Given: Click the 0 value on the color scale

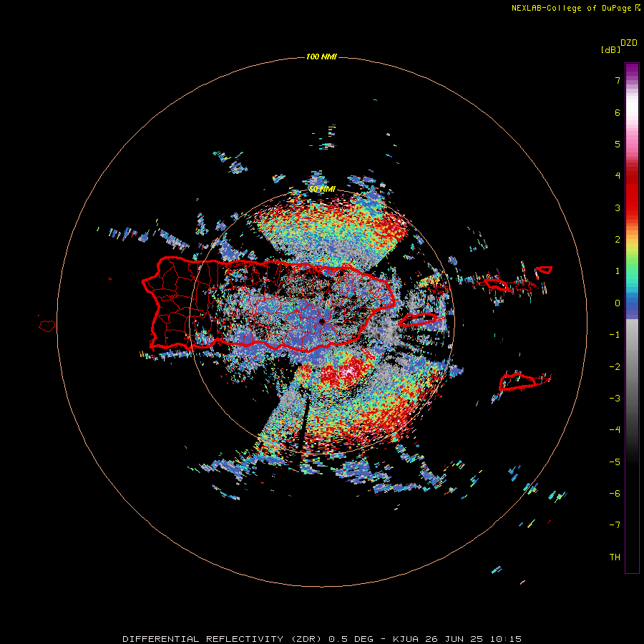Looking at the screenshot, I should pyautogui.click(x=618, y=303).
